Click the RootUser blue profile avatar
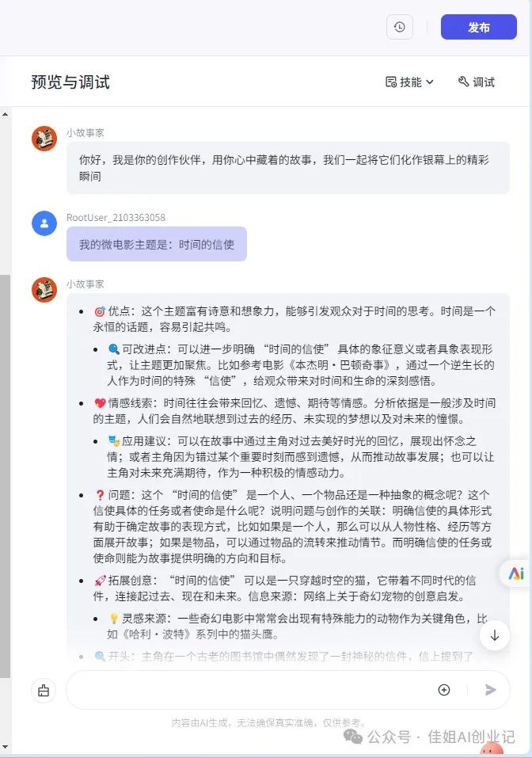Image resolution: width=532 pixels, height=758 pixels. click(44, 223)
